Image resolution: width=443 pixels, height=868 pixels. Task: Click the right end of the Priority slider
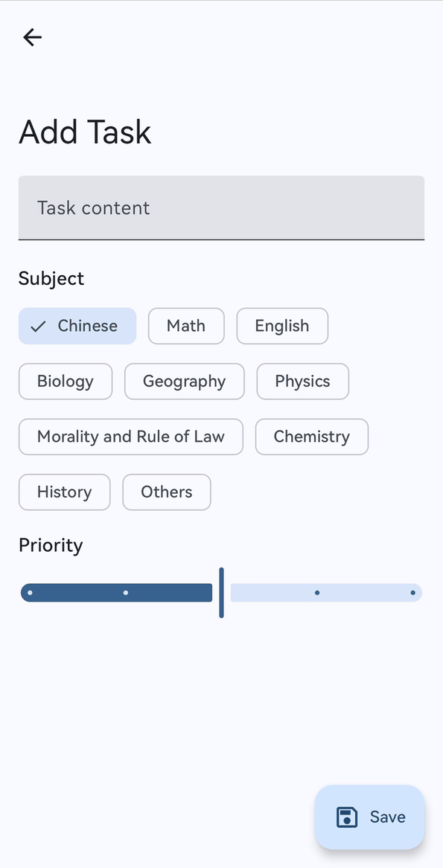point(413,592)
